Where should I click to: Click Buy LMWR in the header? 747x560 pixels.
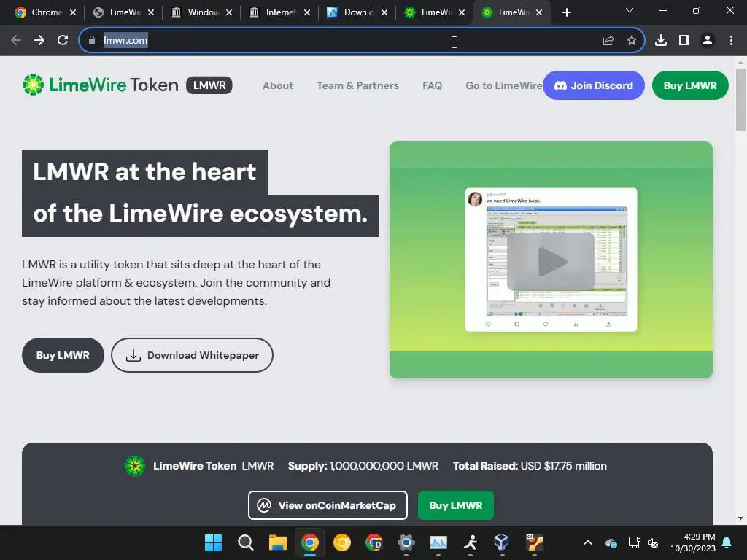(x=690, y=86)
